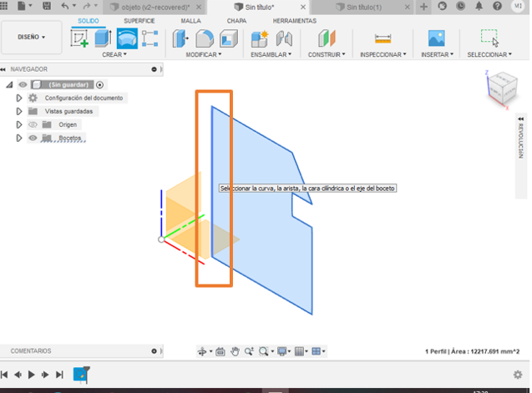Open the SELECCIONAR dropdown menu
This screenshot has width=532, height=393.
[x=489, y=54]
